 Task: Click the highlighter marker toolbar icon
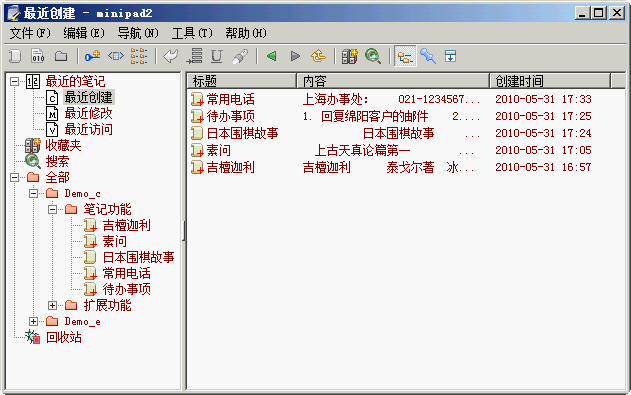[240, 56]
